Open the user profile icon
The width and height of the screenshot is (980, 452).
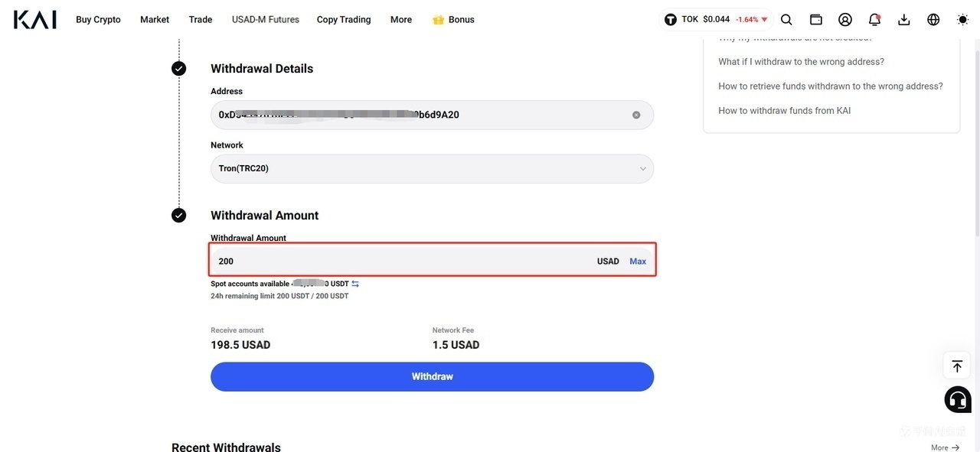pos(845,20)
